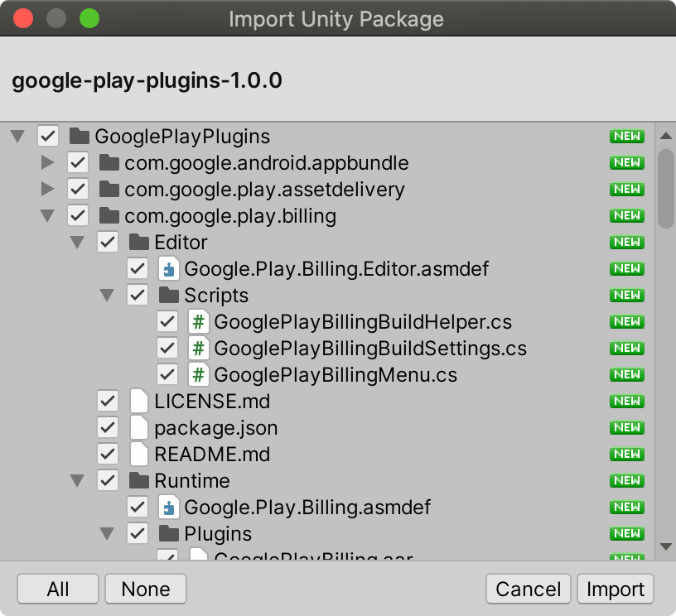Click the GooglePlayBillingBuildSettings.cs script icon
The height and width of the screenshot is (616, 676).
198,349
